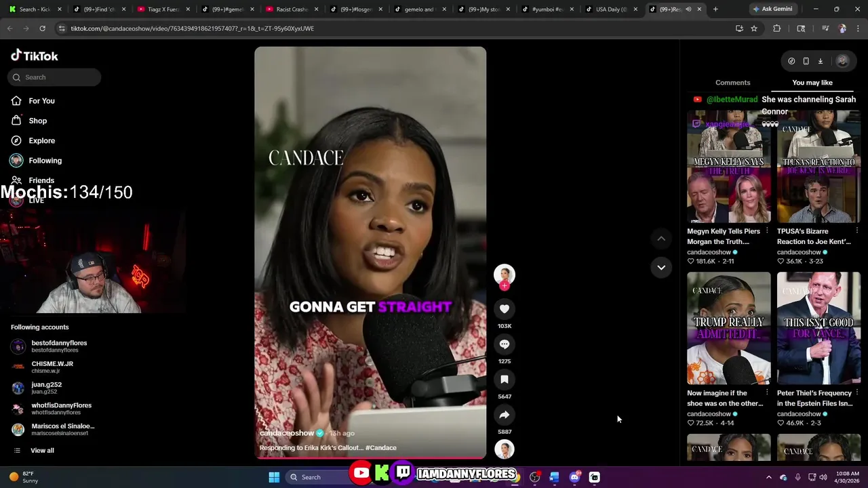Viewport: 868px width, 488px height.
Task: Open Trump Really Admitted It thumbnail
Action: pos(729,329)
